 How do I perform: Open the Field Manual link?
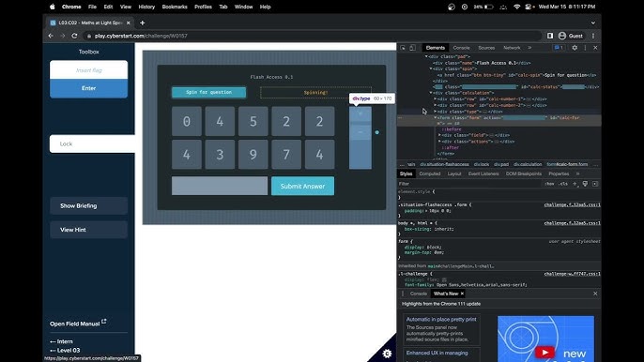78,324
